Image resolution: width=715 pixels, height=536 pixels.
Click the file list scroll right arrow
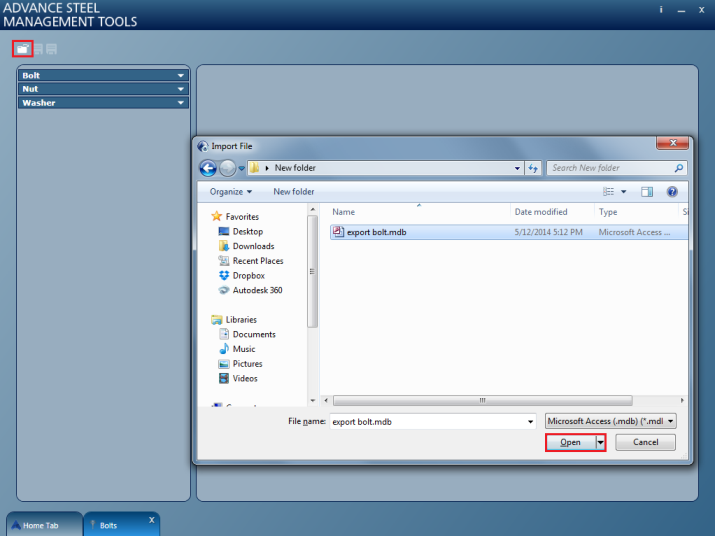[x=682, y=401]
